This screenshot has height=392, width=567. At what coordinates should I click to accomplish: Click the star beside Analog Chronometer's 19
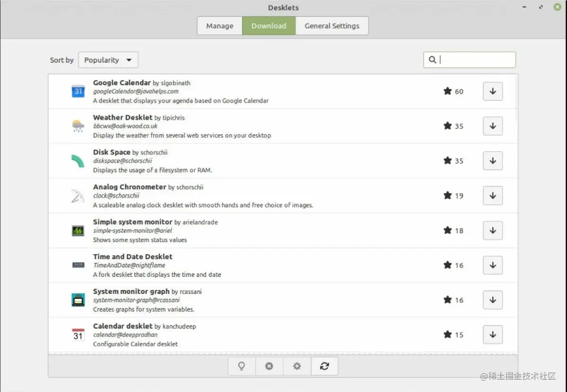click(x=447, y=196)
